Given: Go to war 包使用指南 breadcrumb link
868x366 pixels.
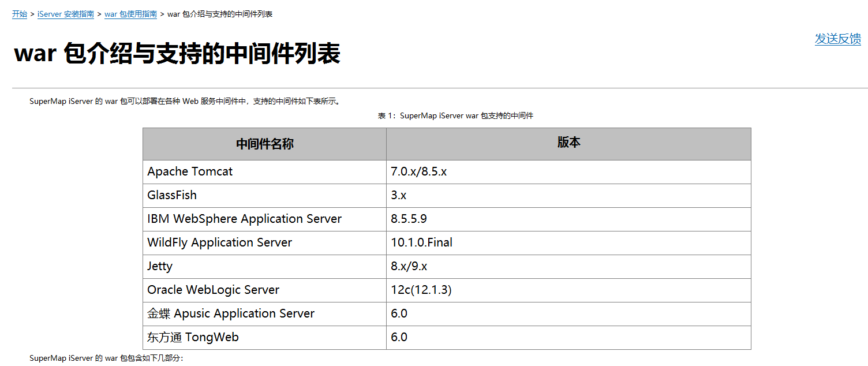Looking at the screenshot, I should [130, 14].
